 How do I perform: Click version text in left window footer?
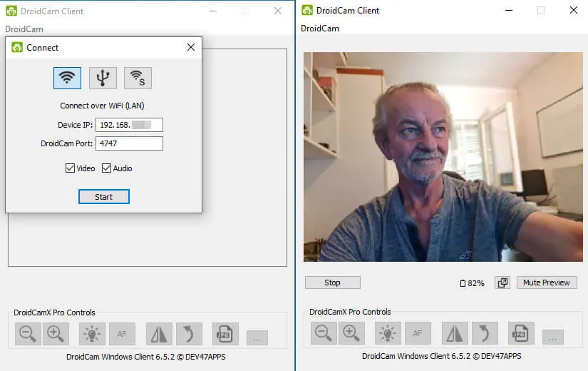[146, 357]
